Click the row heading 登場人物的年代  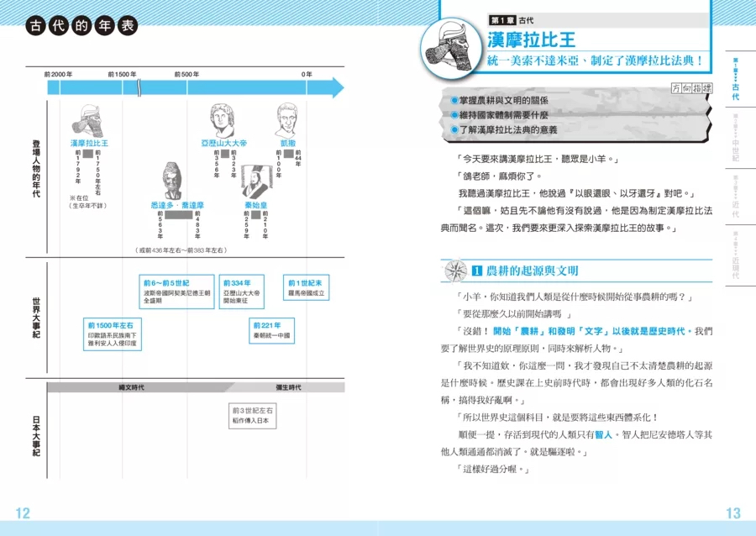[x=36, y=169]
